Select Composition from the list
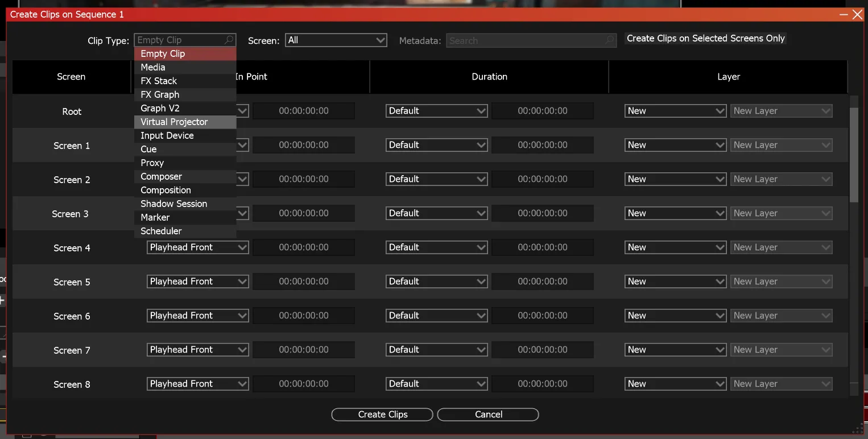This screenshot has height=439, width=868. (x=185, y=190)
